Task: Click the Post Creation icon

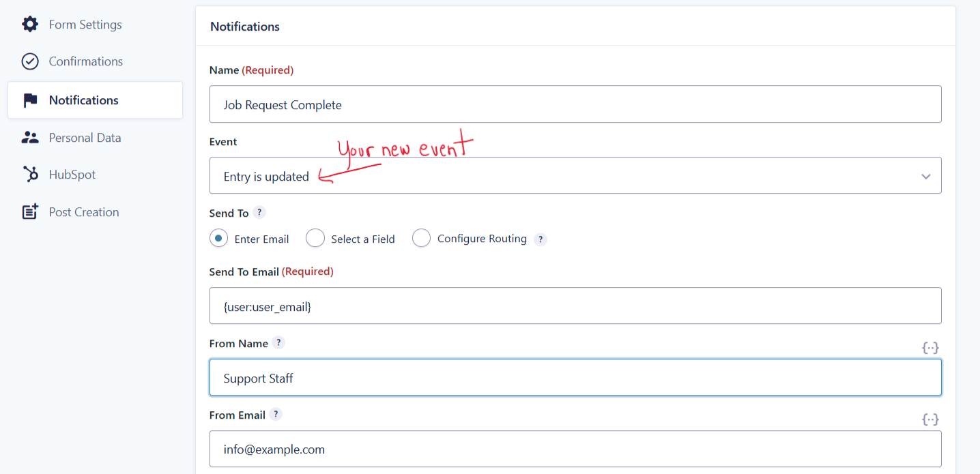Action: click(30, 211)
